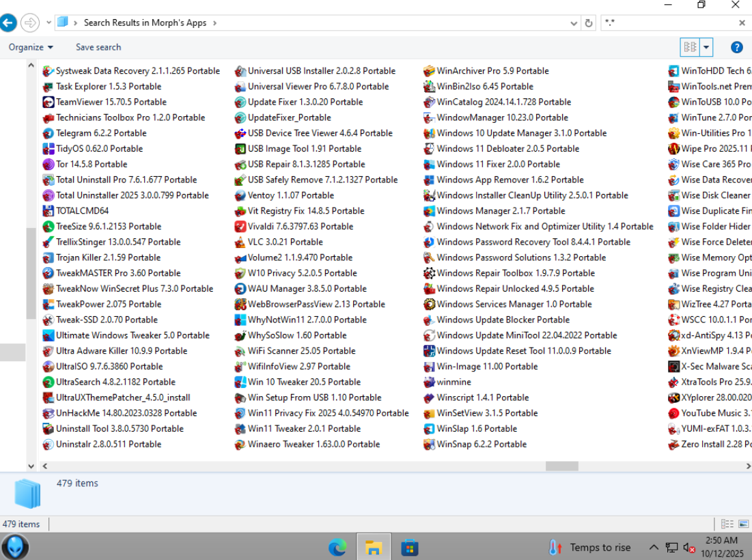Screen dimensions: 752x560
Task: Click the Ventoy 1.1.07 Portable icon
Action: click(x=240, y=195)
